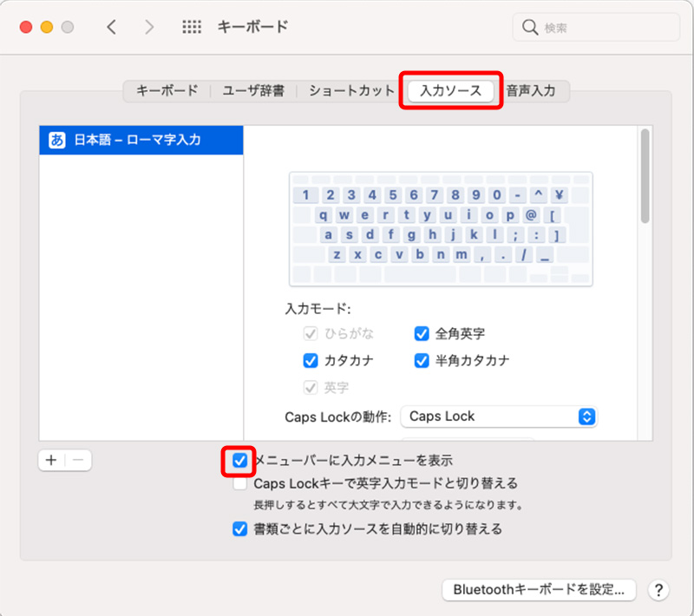694x616 pixels.
Task: Enable Caps Lockキーで英字入力モードと切り替える
Action: [239, 483]
